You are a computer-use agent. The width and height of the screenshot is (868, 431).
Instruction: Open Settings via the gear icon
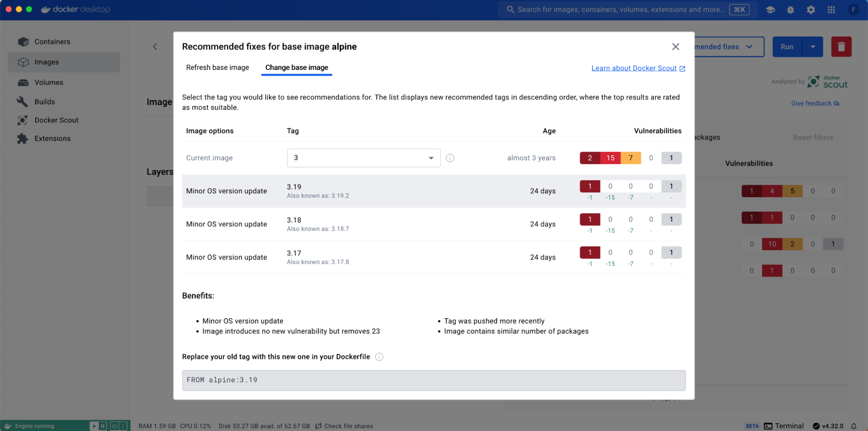(x=811, y=10)
